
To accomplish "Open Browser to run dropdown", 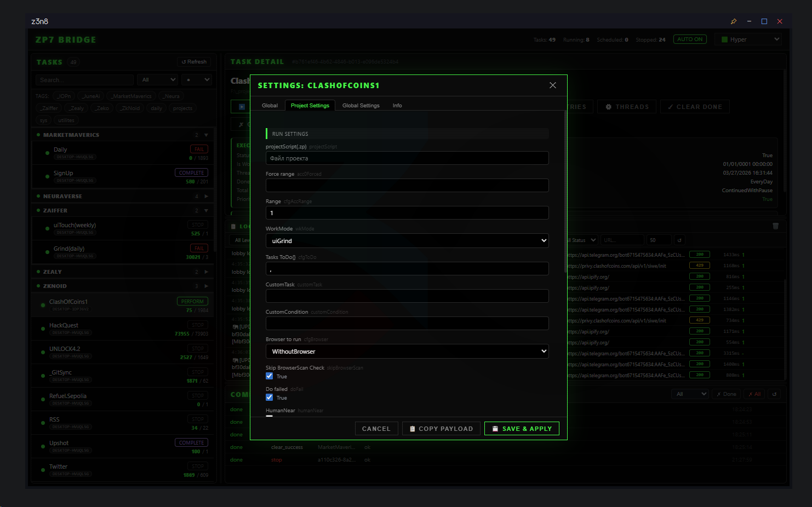I will click(x=407, y=352).
